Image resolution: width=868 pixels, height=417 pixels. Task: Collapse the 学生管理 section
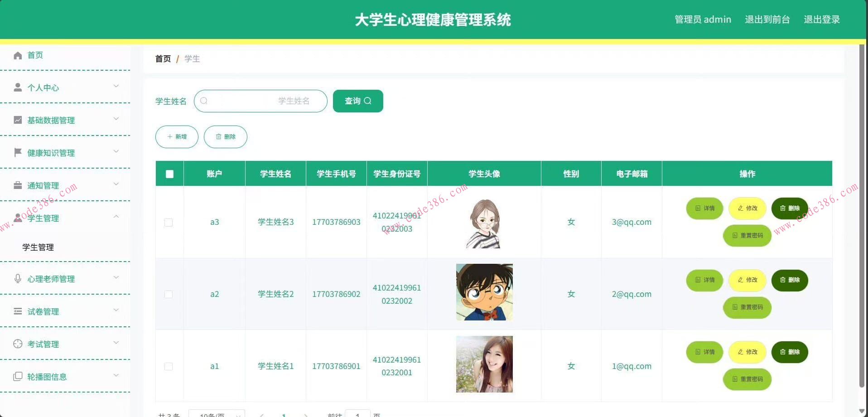116,217
